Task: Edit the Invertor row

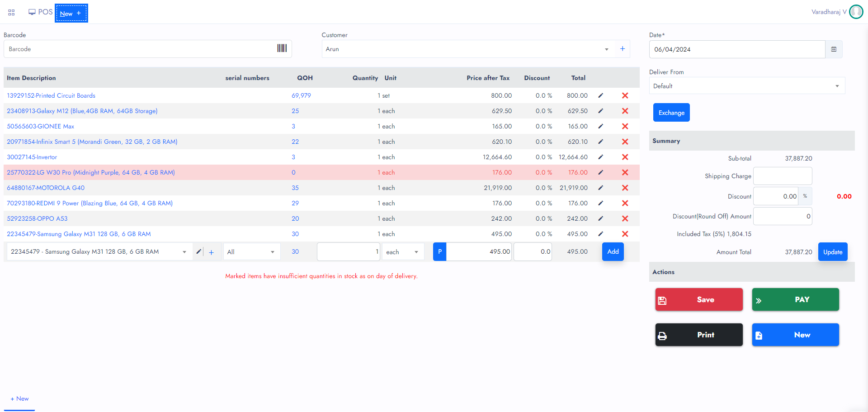Action: tap(601, 157)
